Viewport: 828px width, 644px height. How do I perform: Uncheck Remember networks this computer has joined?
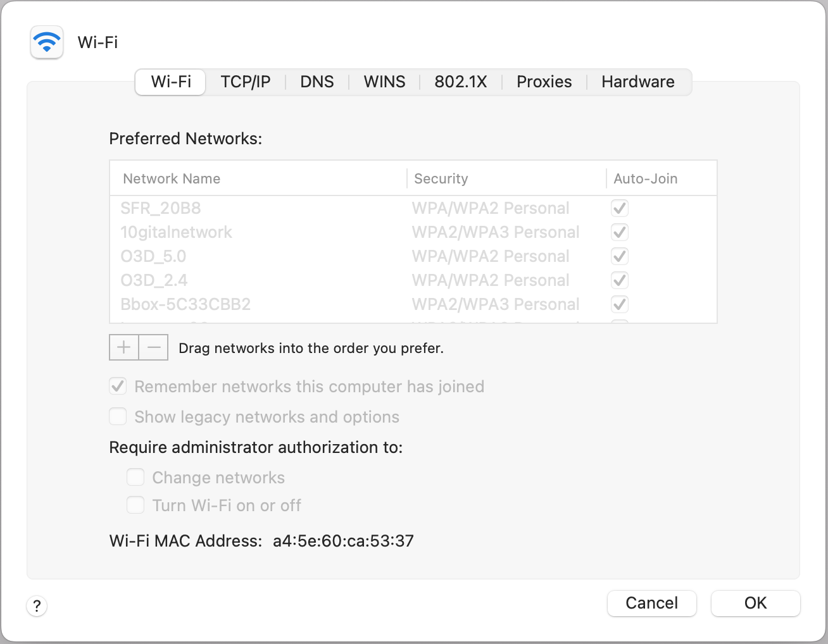pyautogui.click(x=118, y=386)
